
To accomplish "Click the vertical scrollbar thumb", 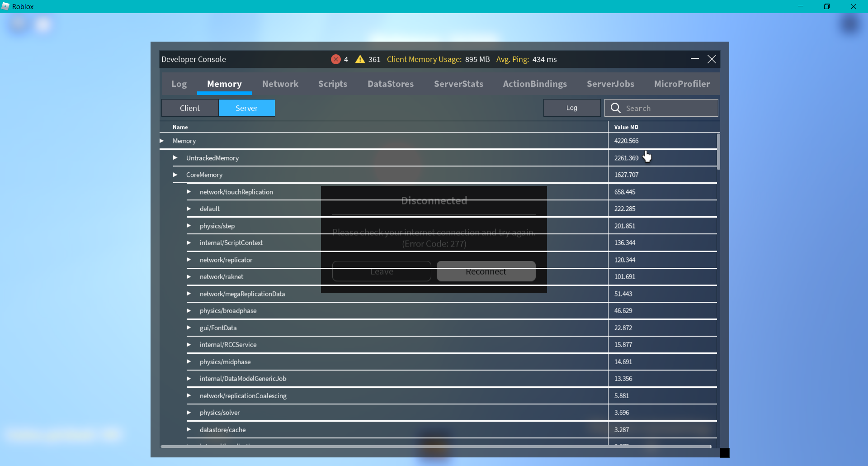I will pyautogui.click(x=718, y=152).
